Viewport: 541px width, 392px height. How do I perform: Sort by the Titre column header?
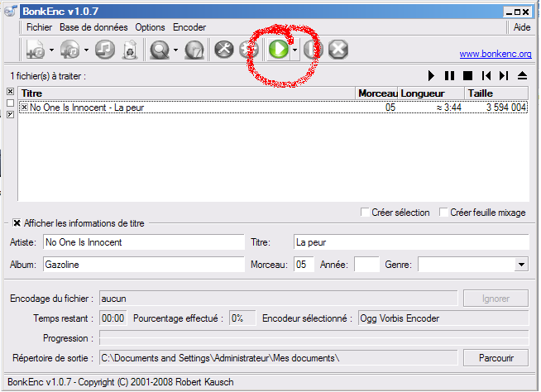[187, 93]
